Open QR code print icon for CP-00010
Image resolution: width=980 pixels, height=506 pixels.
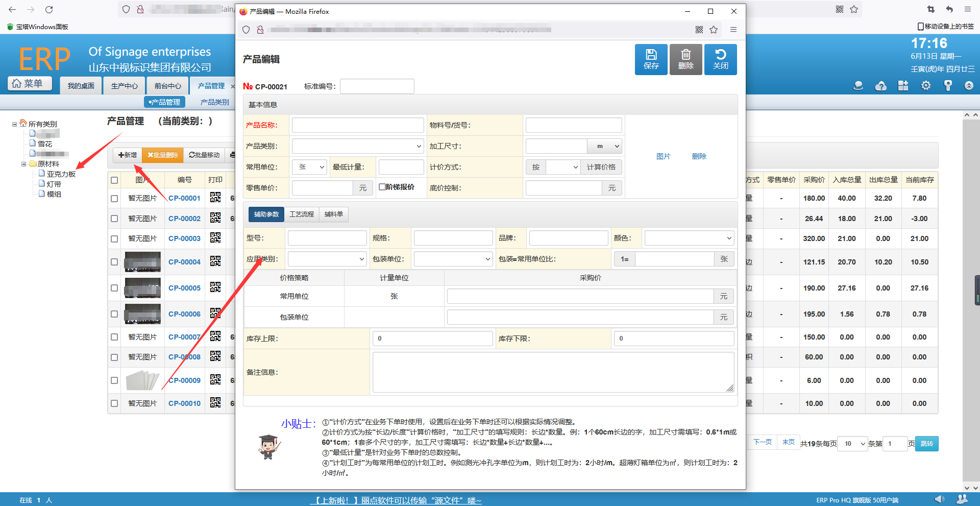pos(215,403)
